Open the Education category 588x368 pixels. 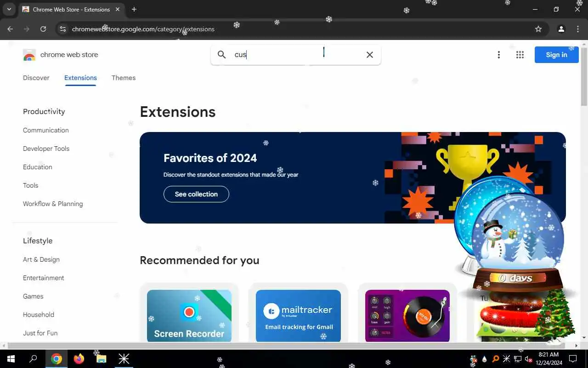(38, 167)
